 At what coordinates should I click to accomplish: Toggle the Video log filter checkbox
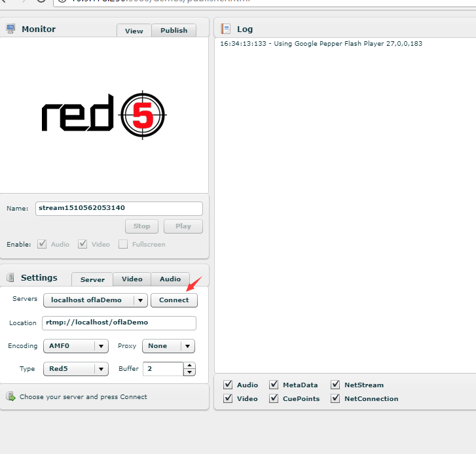(x=228, y=398)
